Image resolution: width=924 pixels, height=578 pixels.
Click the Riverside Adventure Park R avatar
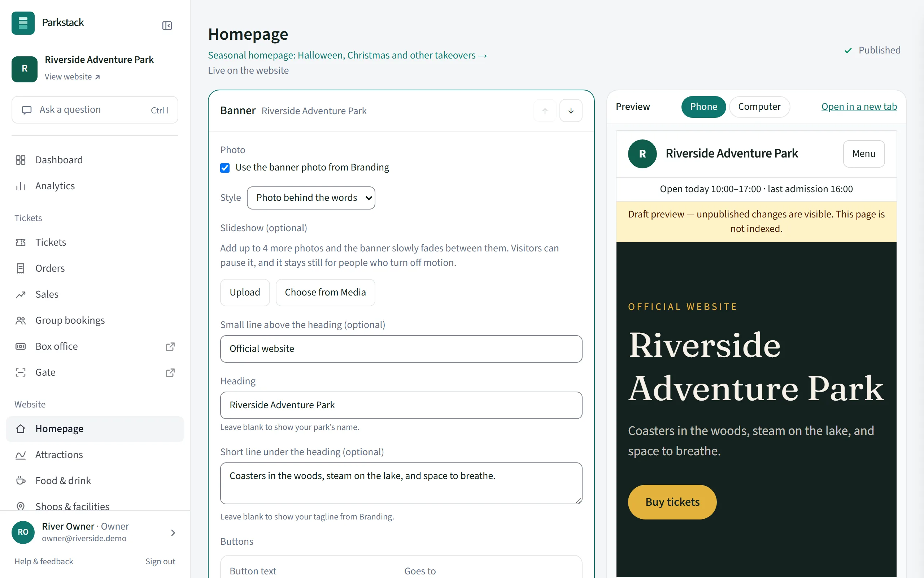point(25,69)
